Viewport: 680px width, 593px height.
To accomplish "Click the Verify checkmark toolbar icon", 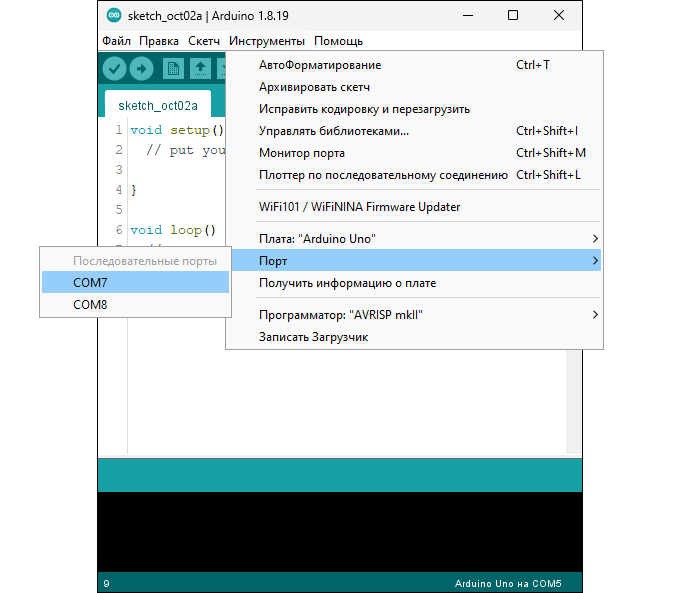I will pos(114,69).
